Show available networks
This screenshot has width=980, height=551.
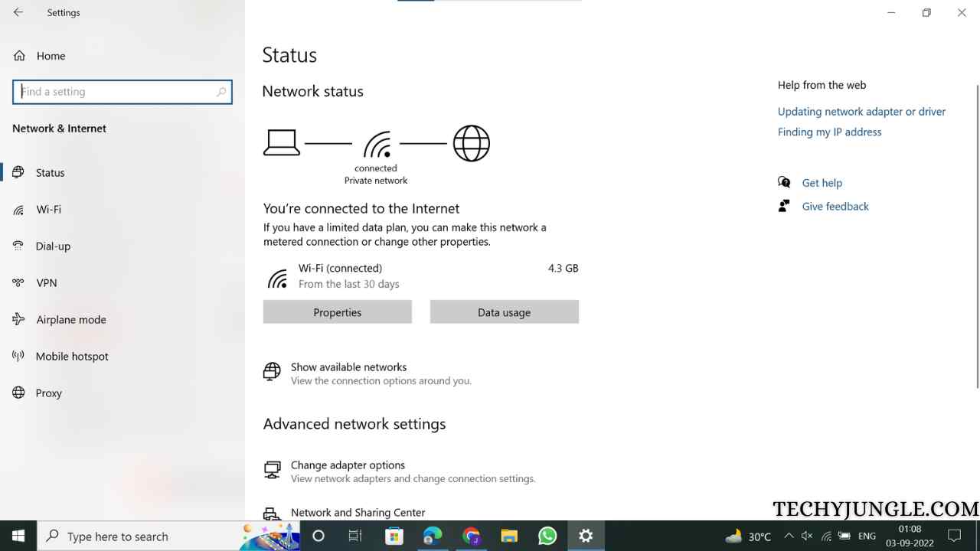tap(348, 367)
